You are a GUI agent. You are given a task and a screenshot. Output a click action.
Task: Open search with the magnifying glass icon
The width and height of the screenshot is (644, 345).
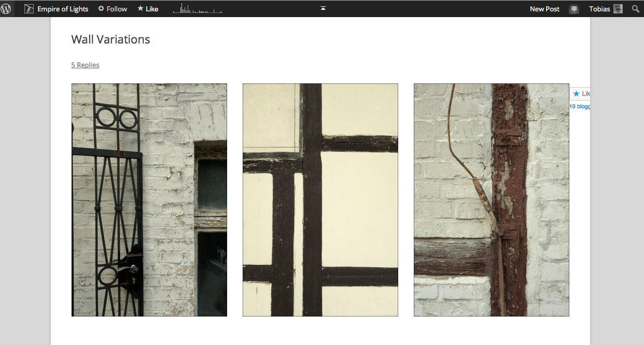(x=635, y=9)
